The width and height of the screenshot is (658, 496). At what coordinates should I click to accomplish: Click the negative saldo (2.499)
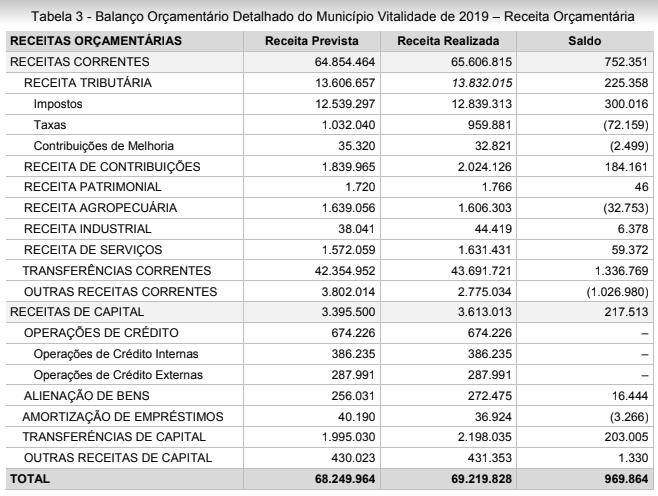coord(629,146)
